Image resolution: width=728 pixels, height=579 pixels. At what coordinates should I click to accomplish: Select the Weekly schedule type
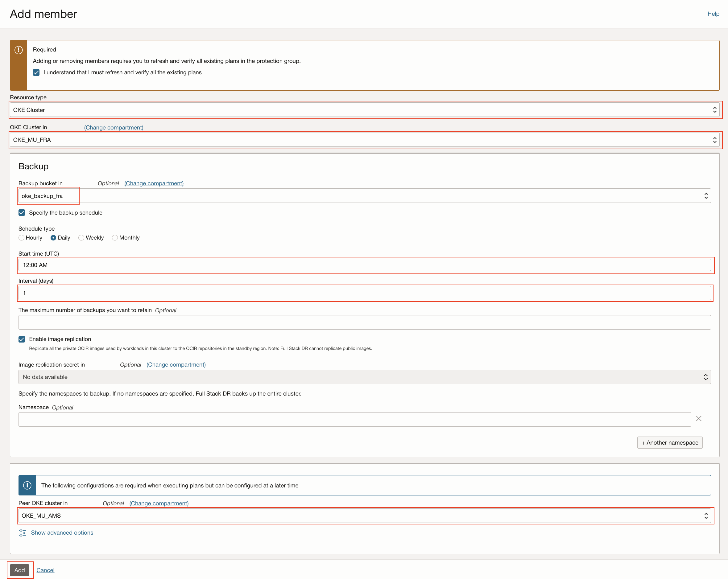tap(81, 238)
